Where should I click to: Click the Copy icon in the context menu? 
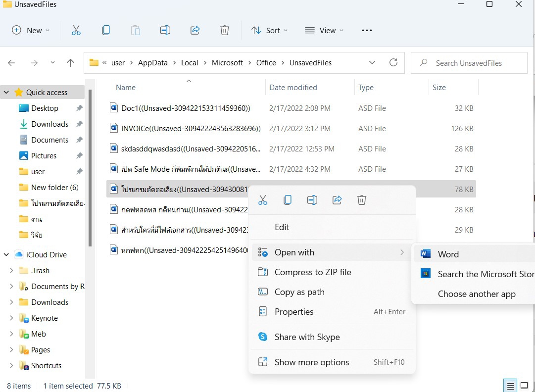click(x=288, y=200)
